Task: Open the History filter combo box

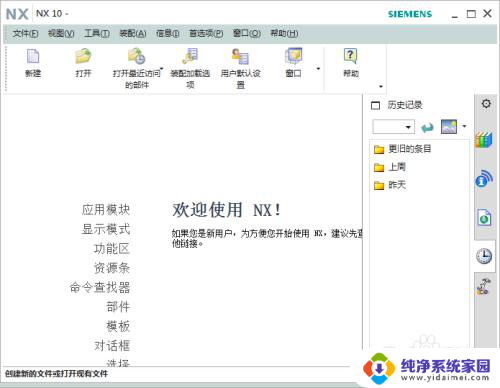Action: click(393, 127)
